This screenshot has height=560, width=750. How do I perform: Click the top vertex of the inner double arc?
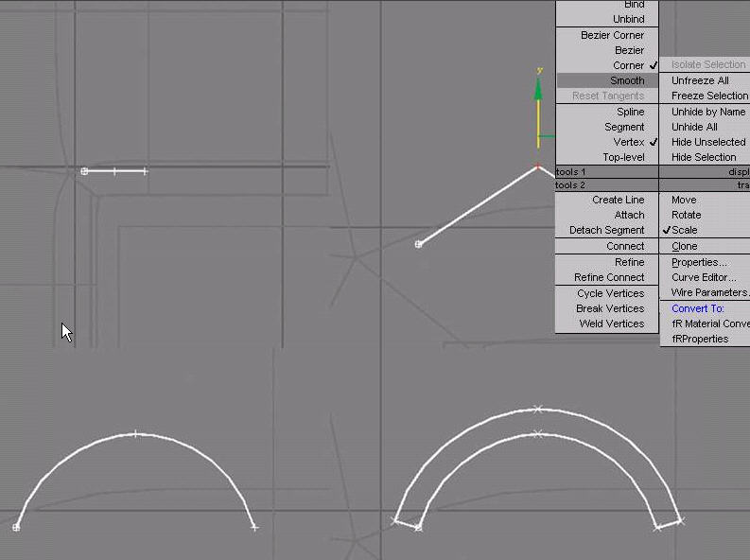537,434
